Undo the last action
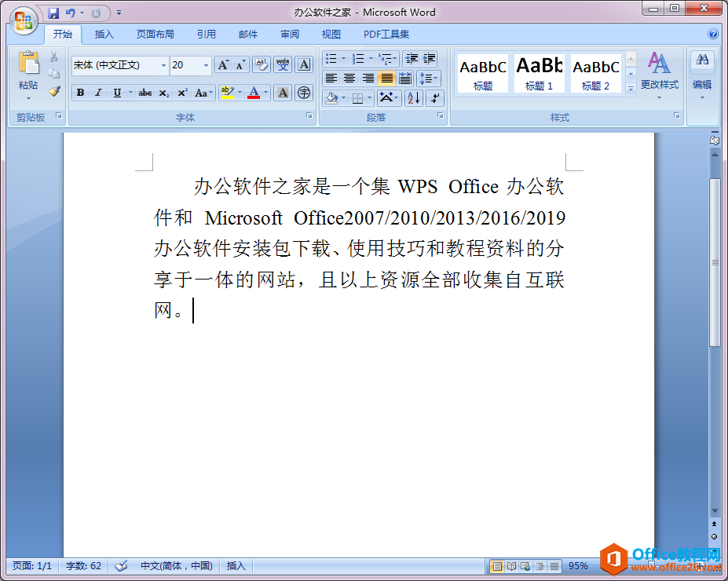The height and width of the screenshot is (581, 728). [x=70, y=13]
